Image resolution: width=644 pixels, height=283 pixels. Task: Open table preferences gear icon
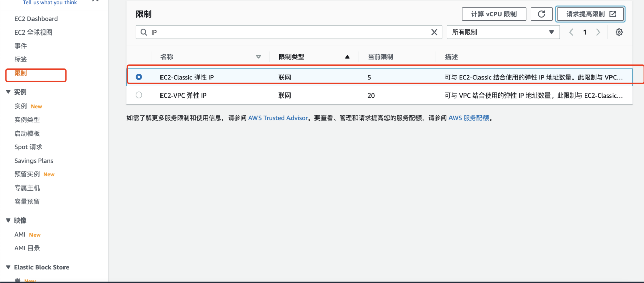(x=619, y=32)
